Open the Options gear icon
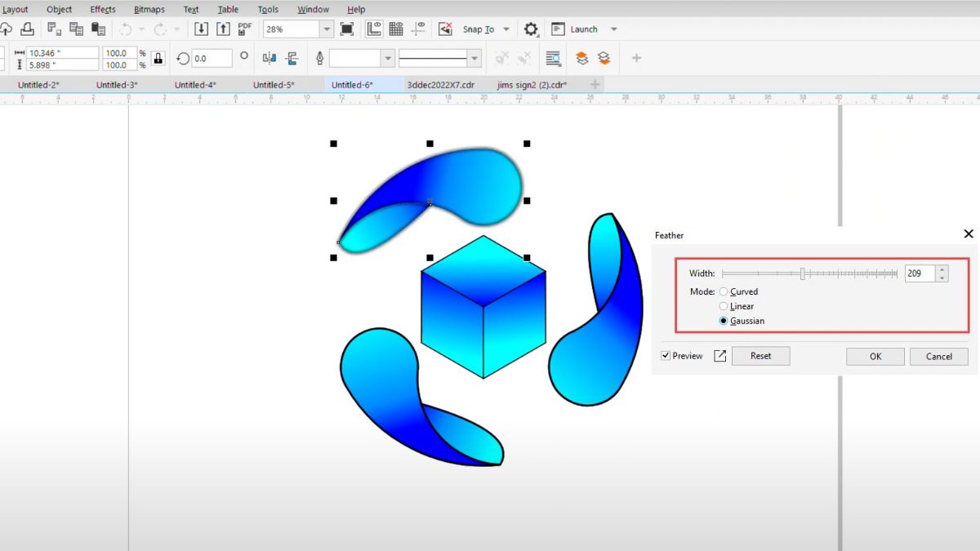This screenshot has width=980, height=551. tap(531, 29)
